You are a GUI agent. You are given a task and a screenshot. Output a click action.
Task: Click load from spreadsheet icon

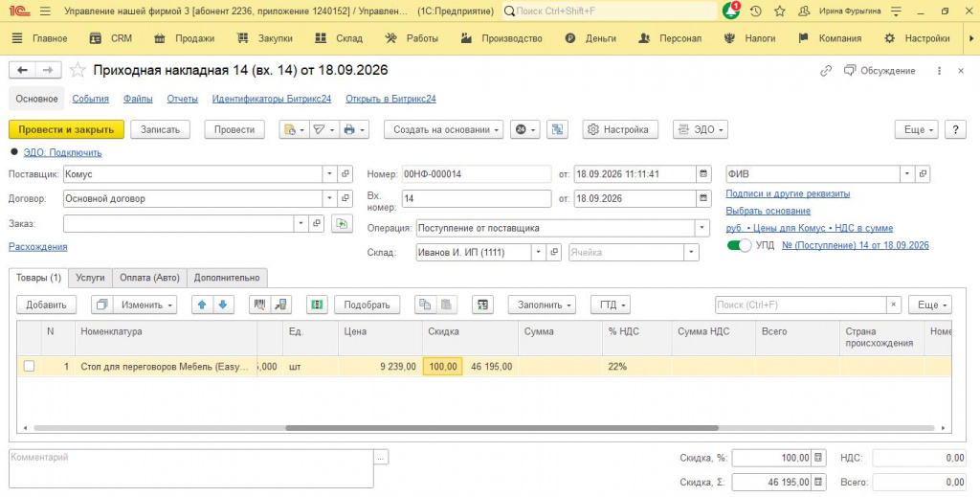(x=482, y=305)
